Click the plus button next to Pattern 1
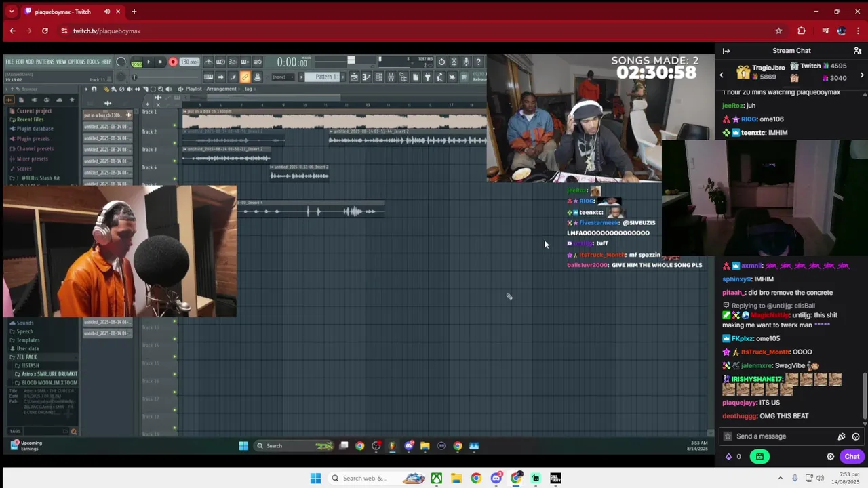 (x=343, y=77)
